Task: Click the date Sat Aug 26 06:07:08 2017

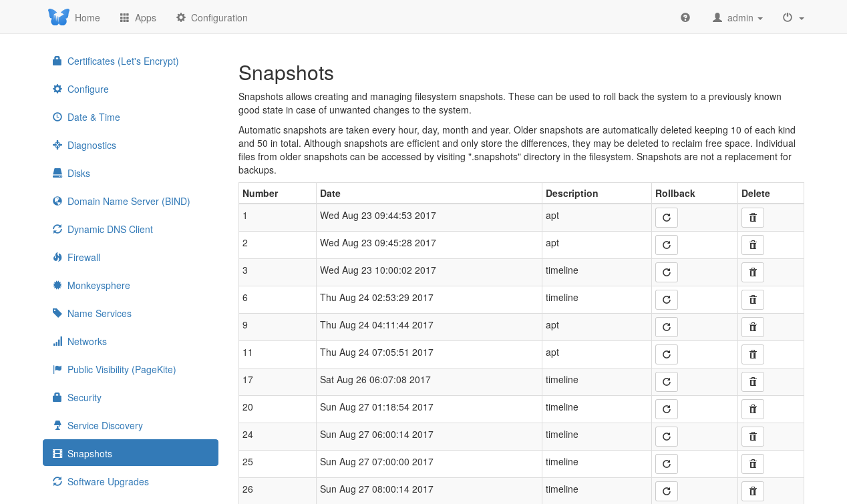Action: click(x=375, y=380)
